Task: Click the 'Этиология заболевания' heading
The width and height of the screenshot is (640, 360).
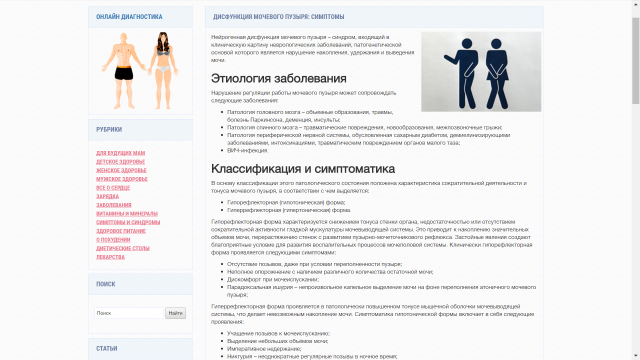Action: (x=279, y=78)
